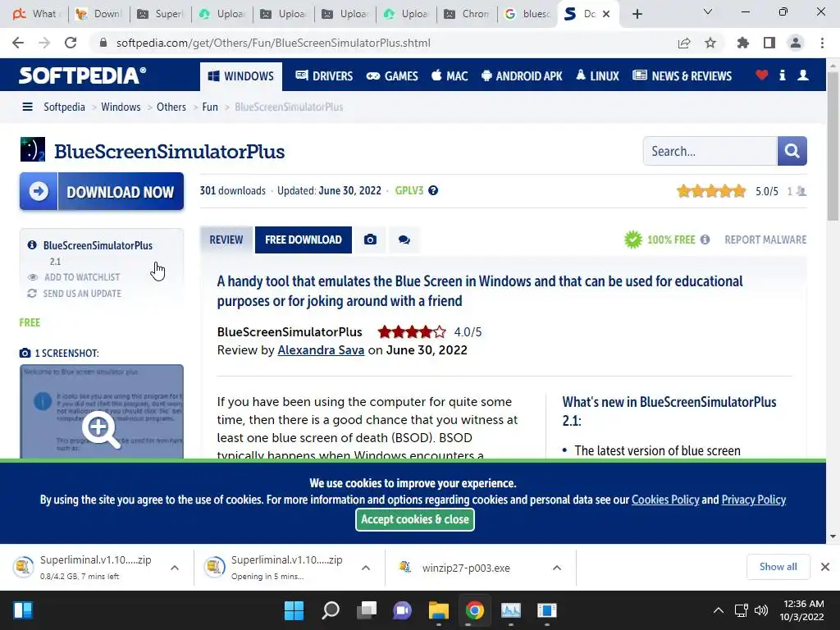Click the user account icon in Softpedia header
This screenshot has width=840, height=630.
[802, 75]
